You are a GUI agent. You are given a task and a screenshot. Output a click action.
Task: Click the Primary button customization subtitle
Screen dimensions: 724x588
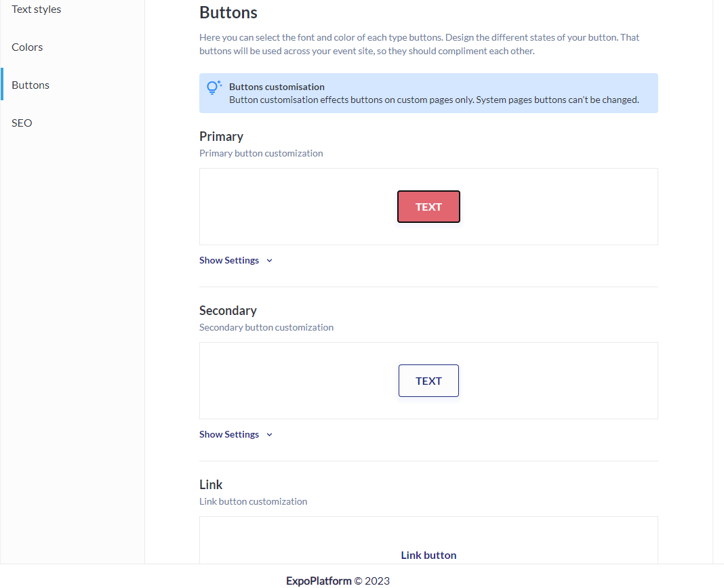(x=261, y=153)
